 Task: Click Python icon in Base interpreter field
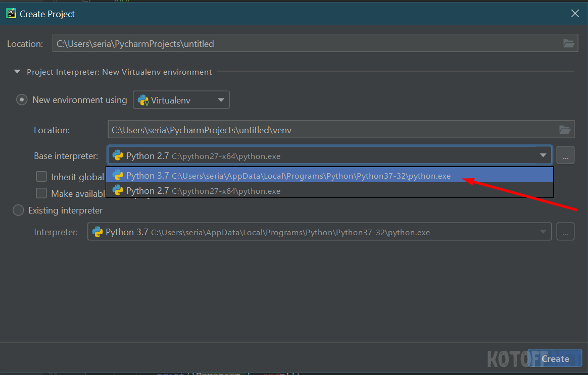click(x=118, y=155)
